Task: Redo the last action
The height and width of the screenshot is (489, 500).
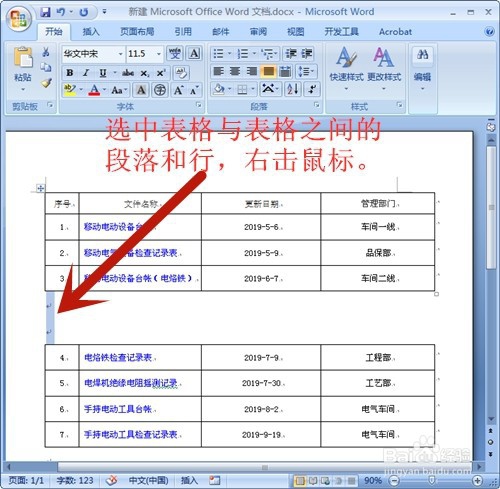Action: 84,12
